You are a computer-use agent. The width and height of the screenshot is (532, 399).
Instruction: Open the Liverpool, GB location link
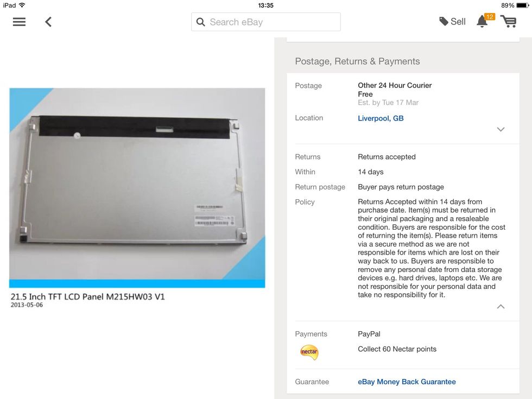click(x=381, y=118)
